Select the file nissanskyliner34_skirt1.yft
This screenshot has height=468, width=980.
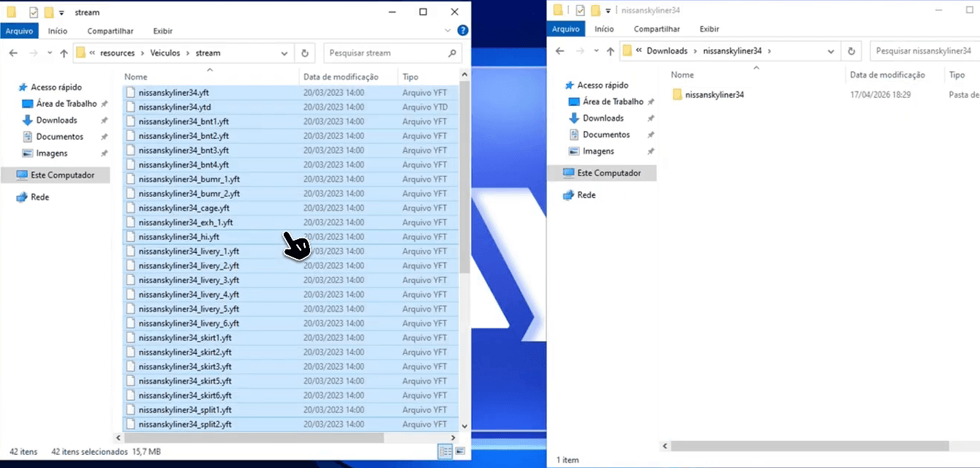290,338
